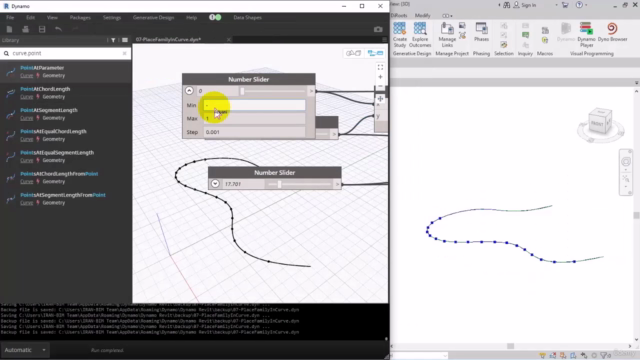Click the top Number Slider thumb

click(x=242, y=91)
